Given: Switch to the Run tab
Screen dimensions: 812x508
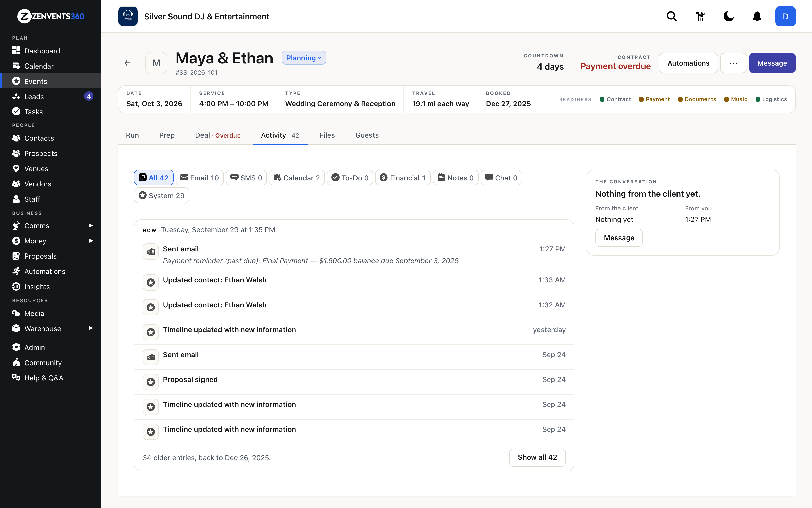Looking at the screenshot, I should click(x=132, y=135).
